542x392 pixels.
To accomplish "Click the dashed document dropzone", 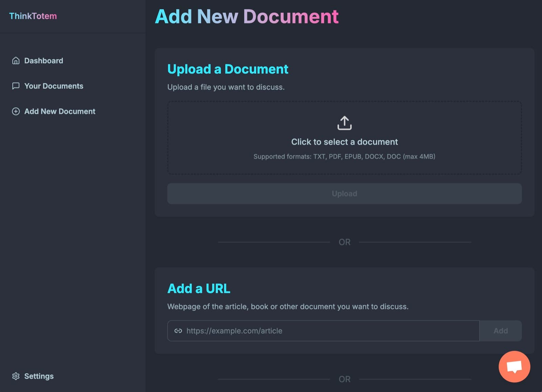I will [x=344, y=137].
